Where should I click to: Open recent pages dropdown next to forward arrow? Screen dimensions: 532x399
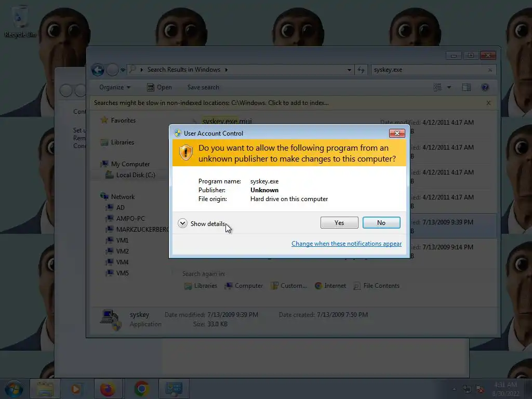123,70
